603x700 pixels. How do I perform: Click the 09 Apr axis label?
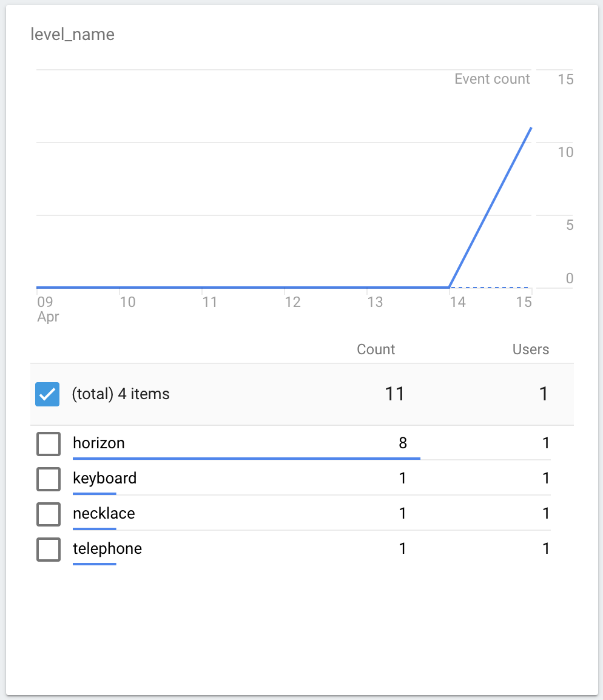pyautogui.click(x=47, y=308)
